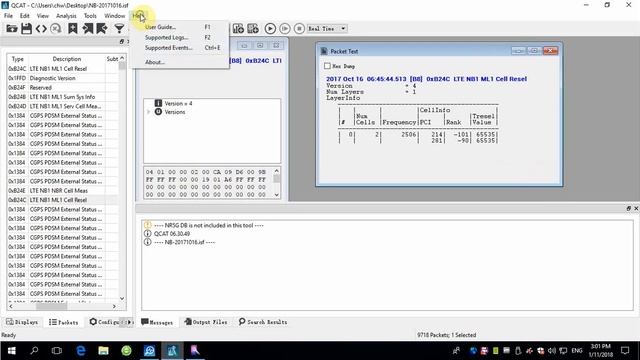The height and width of the screenshot is (360, 640).
Task: Sort by the Type column header
Action: 18,59
